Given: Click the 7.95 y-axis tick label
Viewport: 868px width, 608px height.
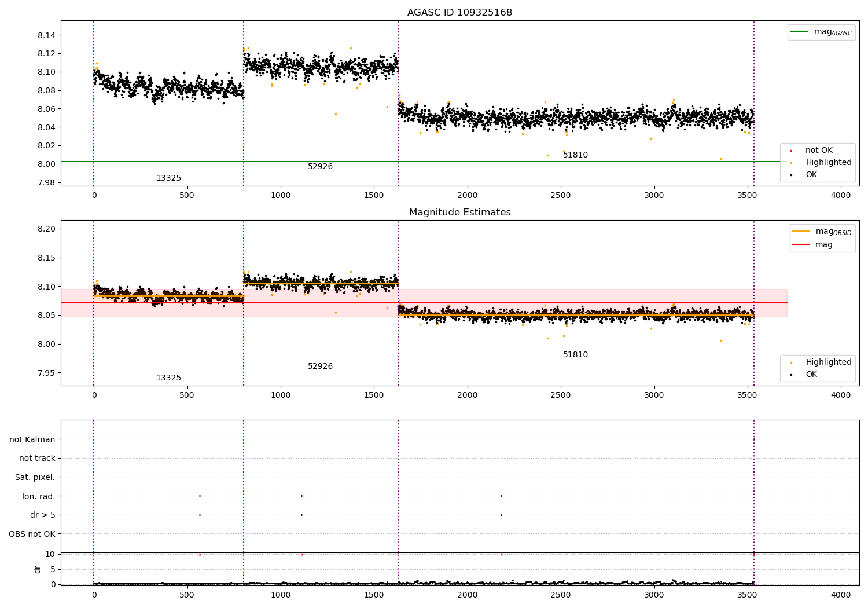Looking at the screenshot, I should point(46,373).
